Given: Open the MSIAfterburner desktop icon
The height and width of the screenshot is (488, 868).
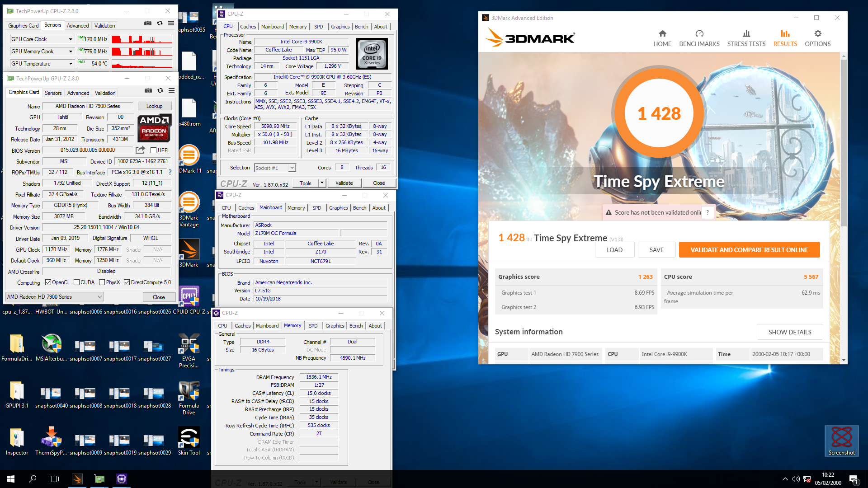Looking at the screenshot, I should tap(51, 347).
